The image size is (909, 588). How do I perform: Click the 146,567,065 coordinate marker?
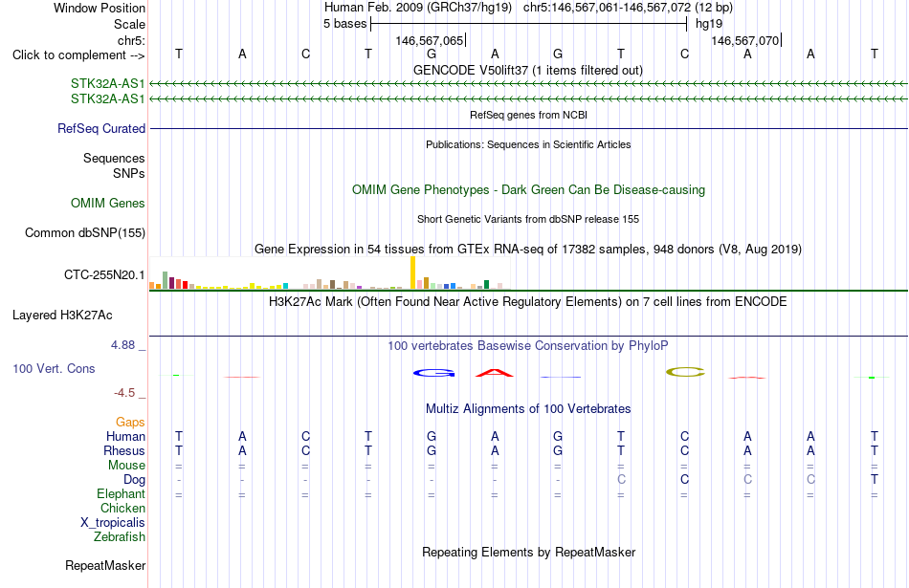[x=430, y=40]
